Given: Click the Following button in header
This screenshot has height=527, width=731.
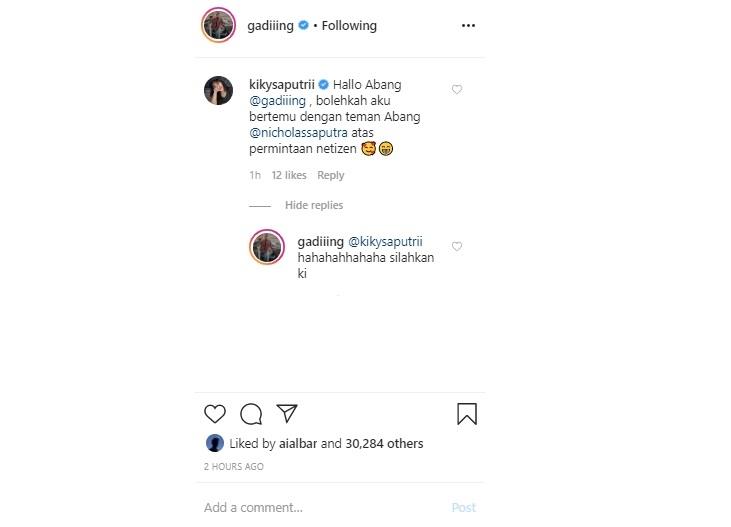Looking at the screenshot, I should tap(349, 26).
